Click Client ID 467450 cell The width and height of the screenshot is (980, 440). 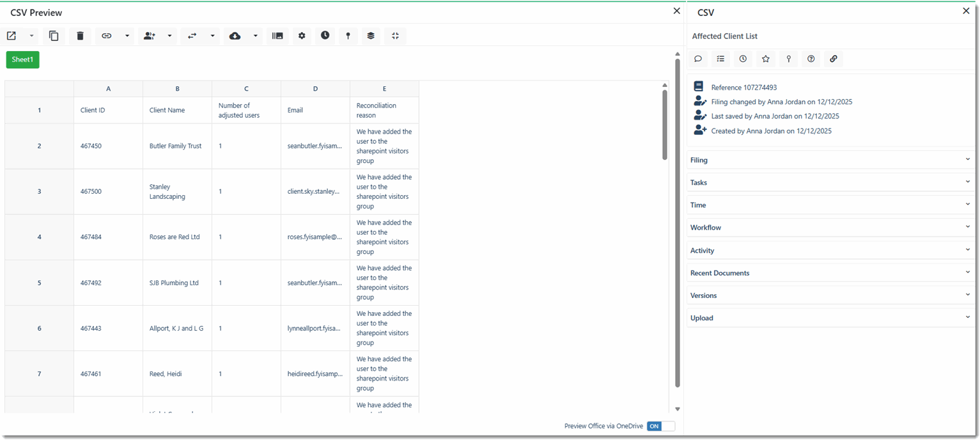pos(108,146)
